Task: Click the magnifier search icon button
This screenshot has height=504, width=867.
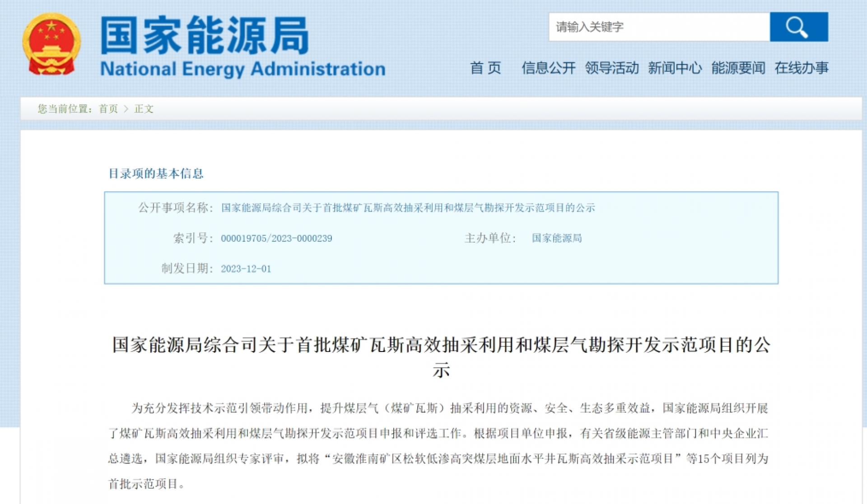Action: (798, 27)
